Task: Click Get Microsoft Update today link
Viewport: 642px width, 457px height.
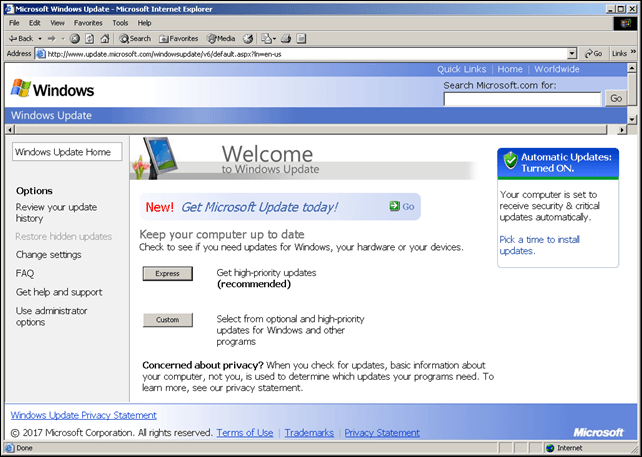Action: coord(260,207)
